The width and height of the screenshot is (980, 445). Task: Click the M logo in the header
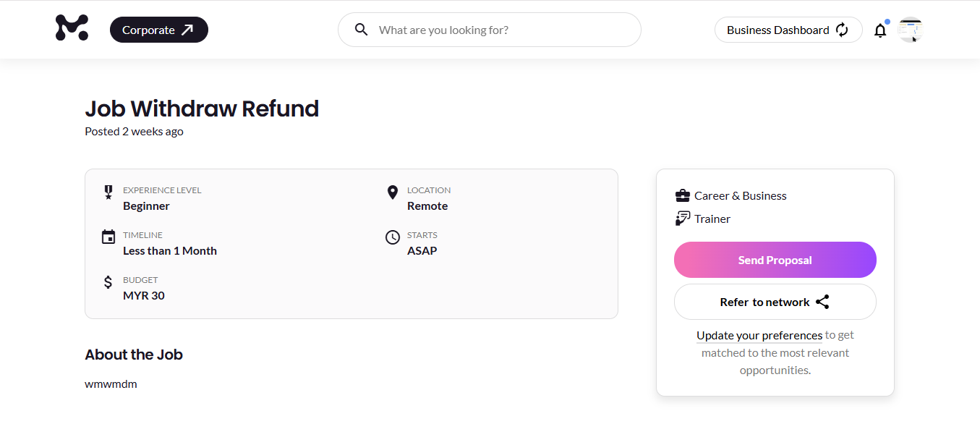click(x=72, y=28)
